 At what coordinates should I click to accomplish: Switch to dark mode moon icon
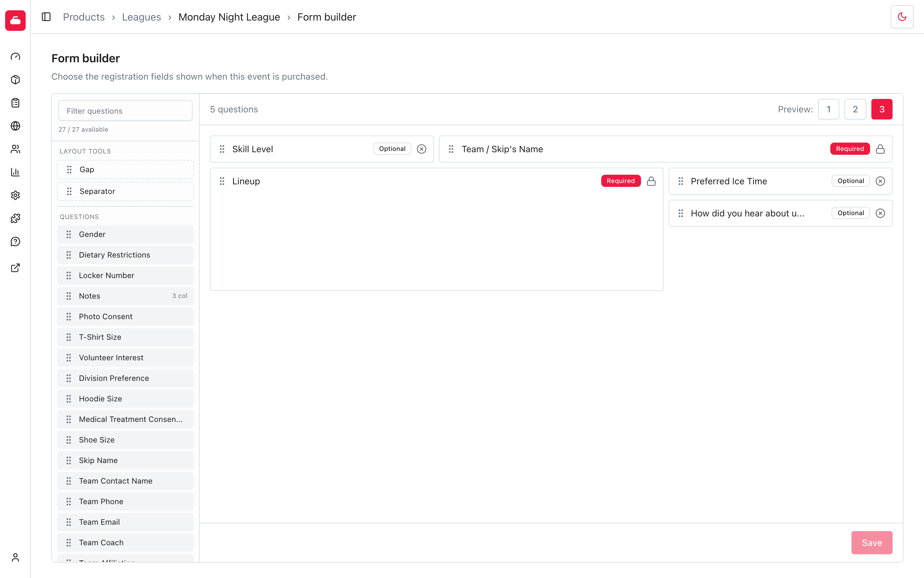[x=902, y=17]
